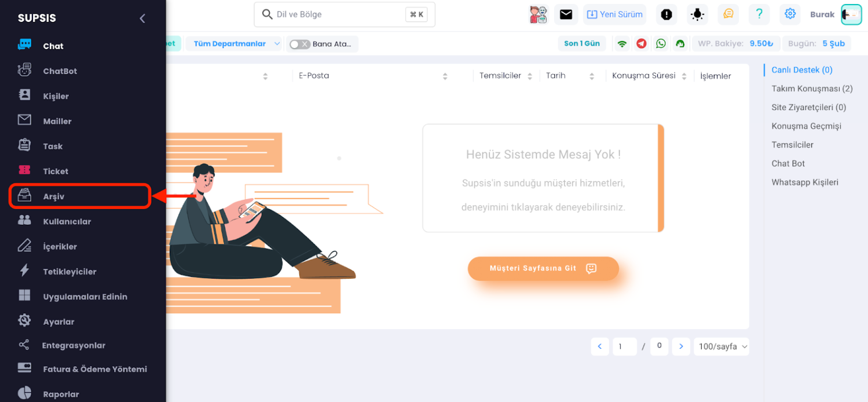Open the Uygulamaları Edinin grid icon

coord(24,296)
